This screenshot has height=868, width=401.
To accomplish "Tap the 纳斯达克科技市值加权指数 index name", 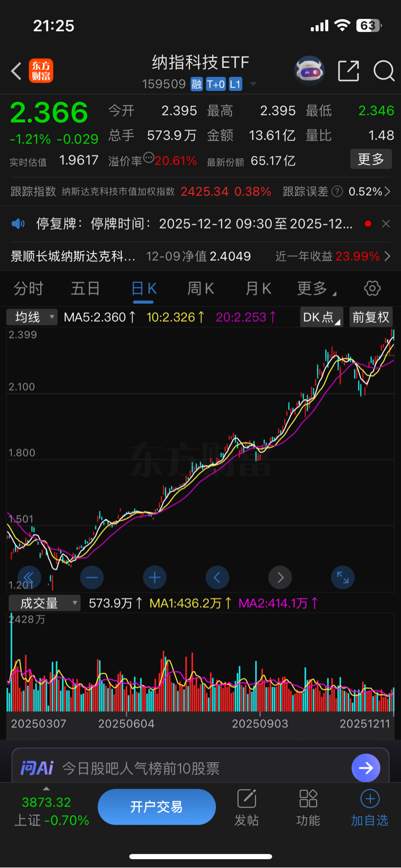I will [x=118, y=192].
